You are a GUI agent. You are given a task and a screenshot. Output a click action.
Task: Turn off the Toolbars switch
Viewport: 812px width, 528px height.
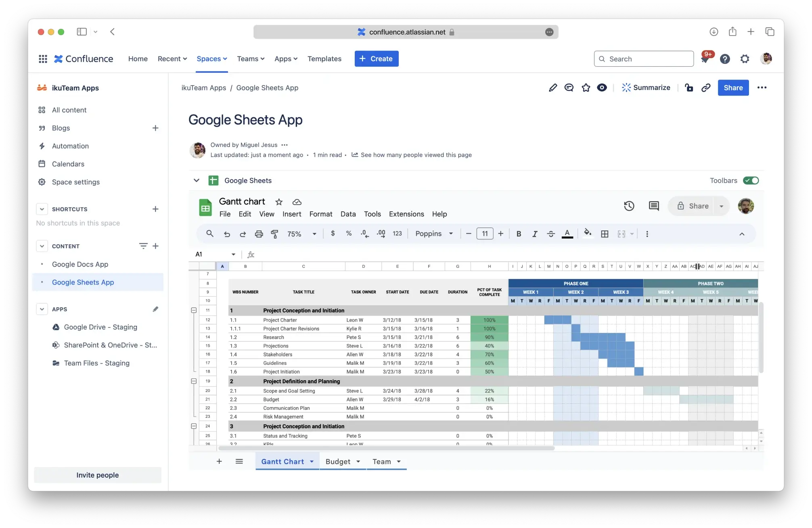(751, 180)
